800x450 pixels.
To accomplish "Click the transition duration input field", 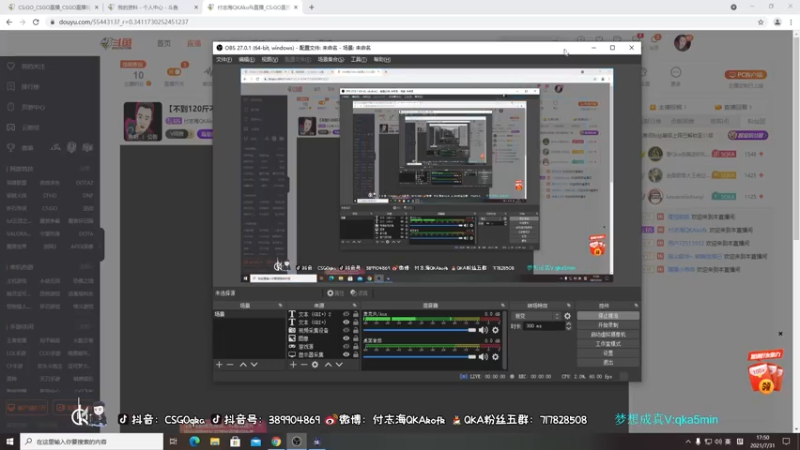I will (543, 326).
